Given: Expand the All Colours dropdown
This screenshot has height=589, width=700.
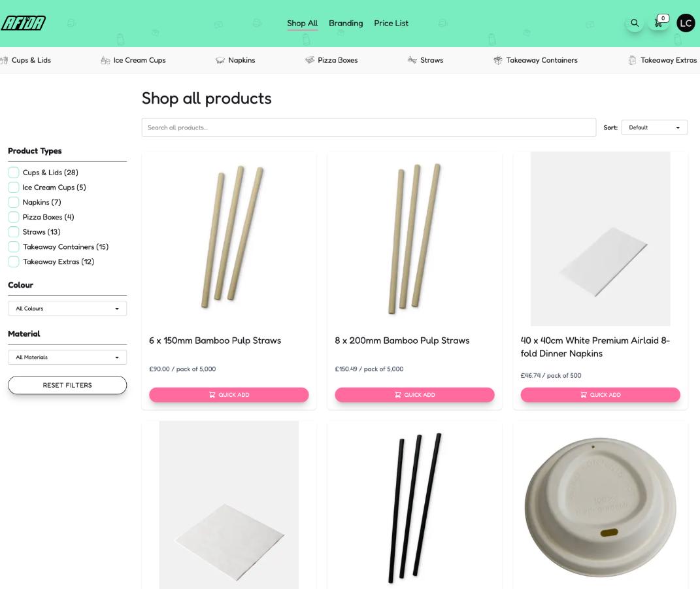Looking at the screenshot, I should coord(67,309).
